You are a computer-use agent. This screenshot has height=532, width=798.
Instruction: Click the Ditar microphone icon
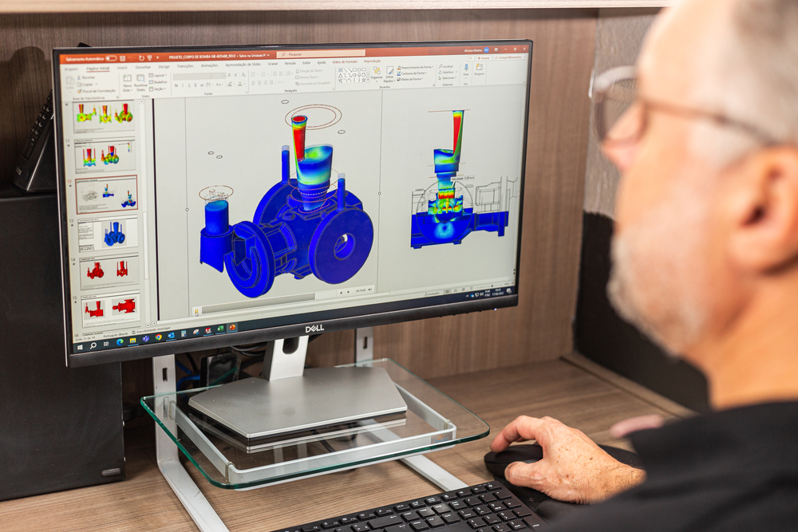[x=466, y=69]
